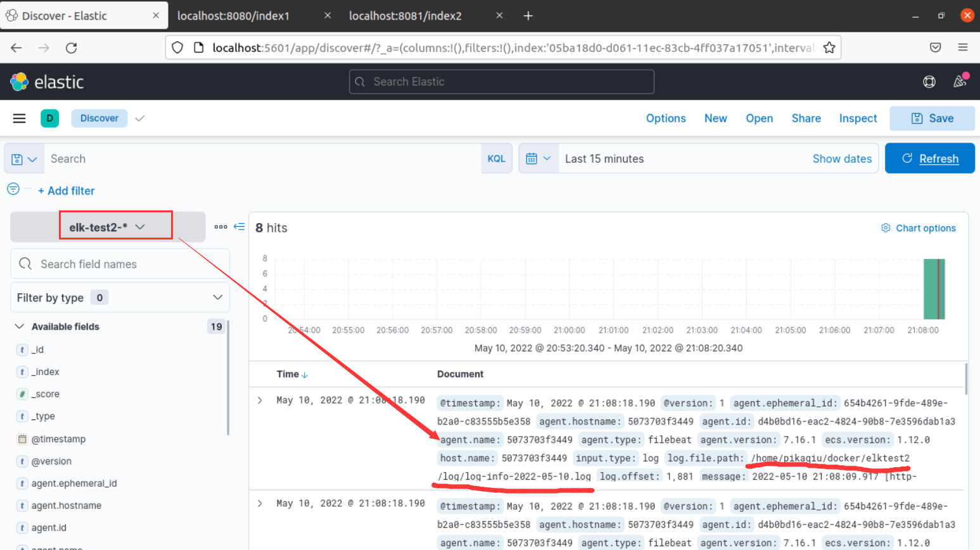This screenshot has width=980, height=550.
Task: Click the filter options circle icon
Action: click(x=13, y=189)
